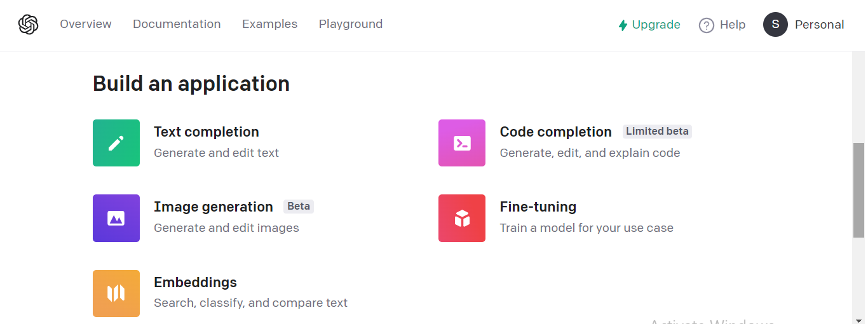Click the vertical page scrollbar thumb
Viewport: 868px width, 324px height.
click(x=858, y=190)
